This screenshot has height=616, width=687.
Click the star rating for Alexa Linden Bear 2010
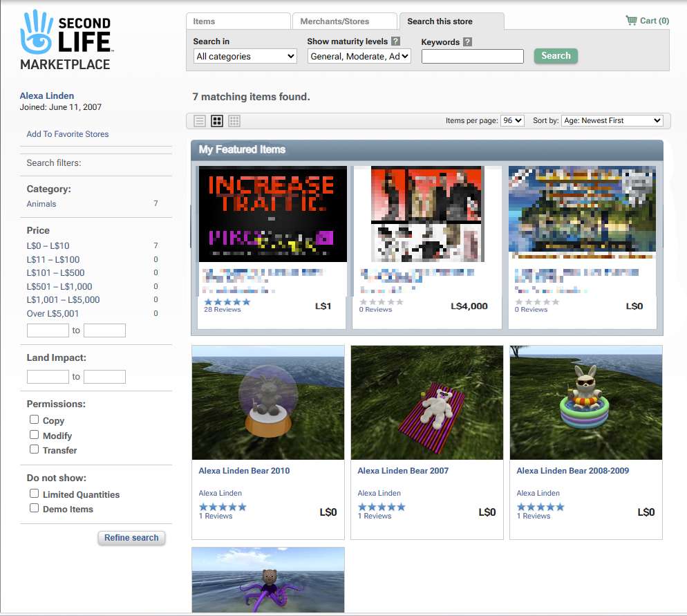(x=222, y=506)
